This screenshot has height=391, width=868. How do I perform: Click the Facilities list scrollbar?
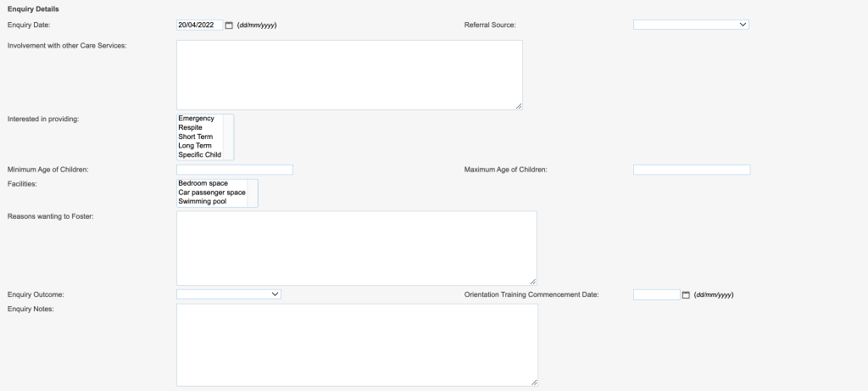coord(253,193)
